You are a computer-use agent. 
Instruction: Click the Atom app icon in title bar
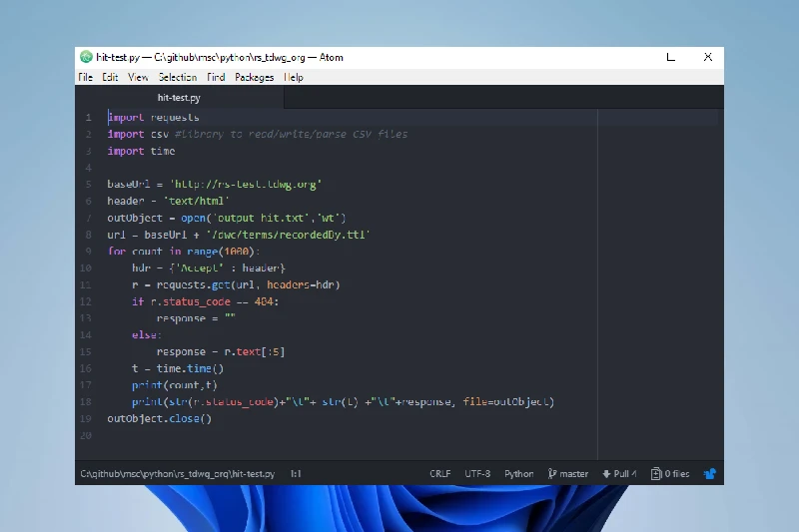(x=87, y=57)
